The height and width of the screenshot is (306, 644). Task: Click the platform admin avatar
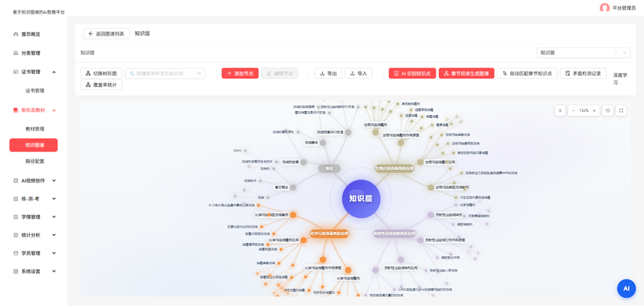[605, 8]
